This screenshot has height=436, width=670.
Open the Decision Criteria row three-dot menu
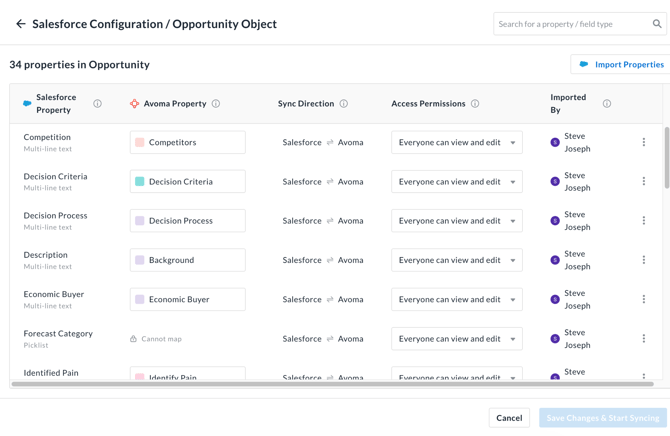coord(644,181)
